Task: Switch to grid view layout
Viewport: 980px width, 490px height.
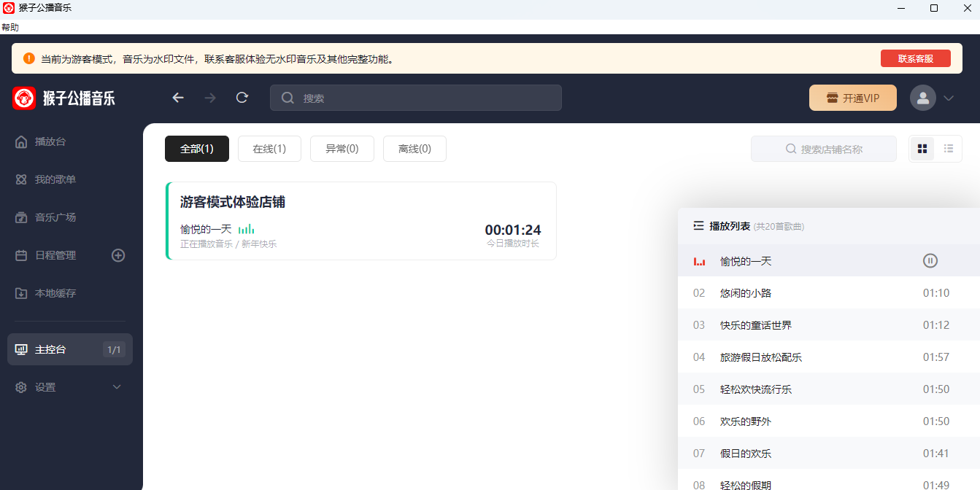Action: (x=922, y=149)
